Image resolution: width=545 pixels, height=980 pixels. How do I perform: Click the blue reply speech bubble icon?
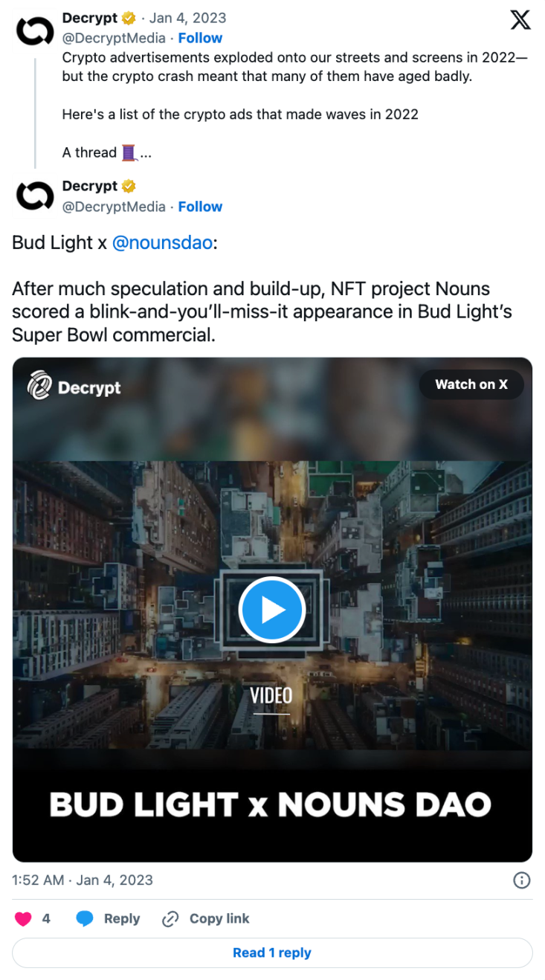85,919
